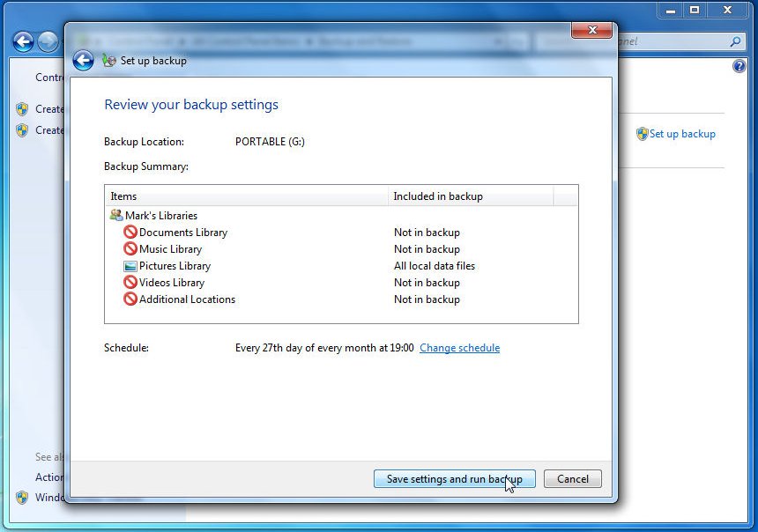
Task: Click the Pictures Library picture icon
Action: (x=130, y=266)
